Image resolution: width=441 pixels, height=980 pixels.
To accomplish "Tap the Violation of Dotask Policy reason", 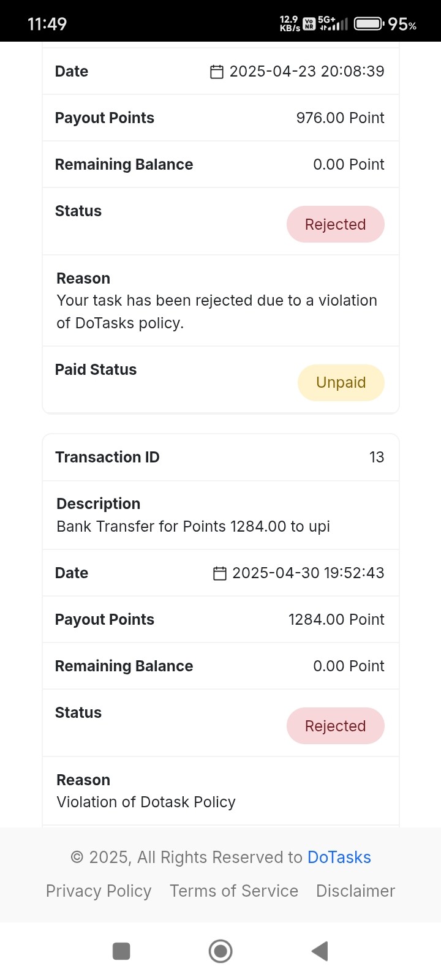I will click(x=146, y=802).
